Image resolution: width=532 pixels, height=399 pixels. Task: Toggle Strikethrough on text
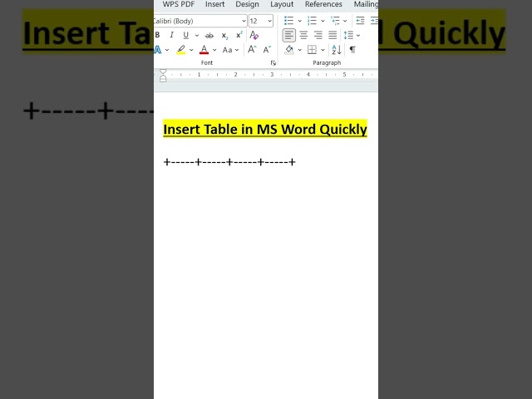(x=209, y=35)
